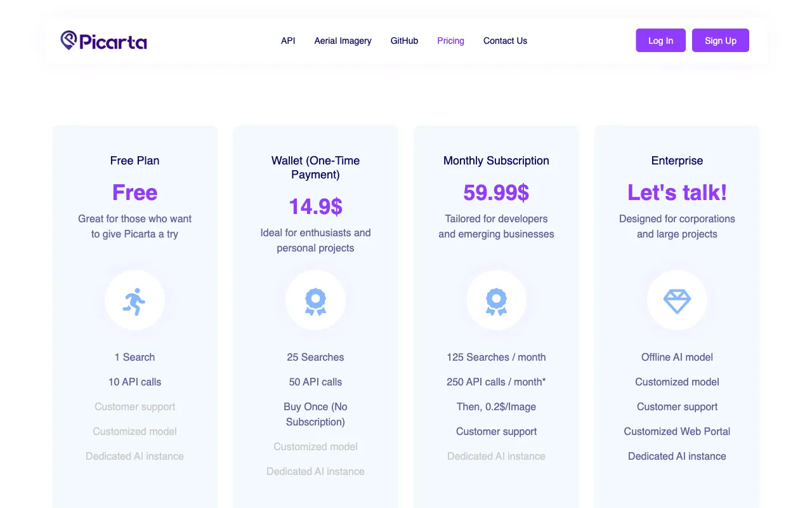Image resolution: width=812 pixels, height=508 pixels.
Task: Open the Contact Us page
Action: click(x=505, y=41)
